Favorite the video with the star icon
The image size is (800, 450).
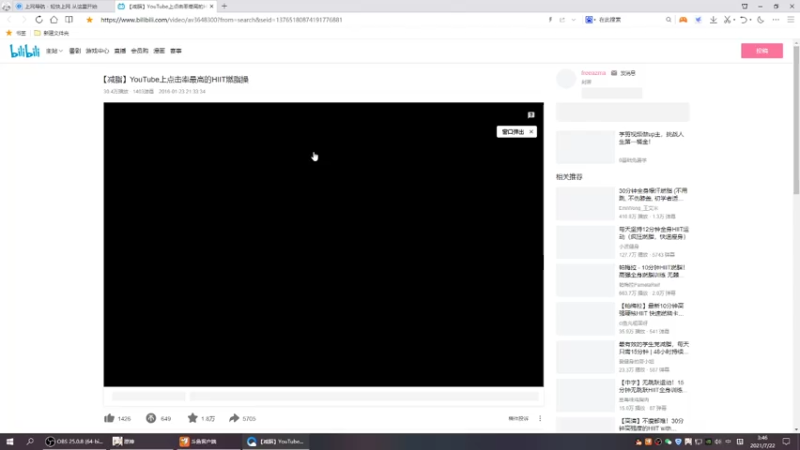point(192,418)
